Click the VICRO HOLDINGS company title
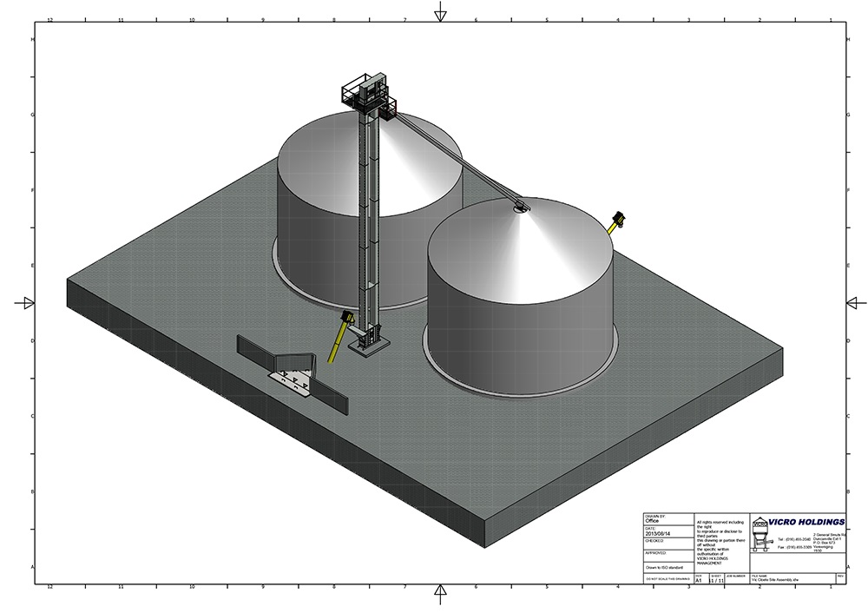The height and width of the screenshot is (613, 868). (x=806, y=522)
